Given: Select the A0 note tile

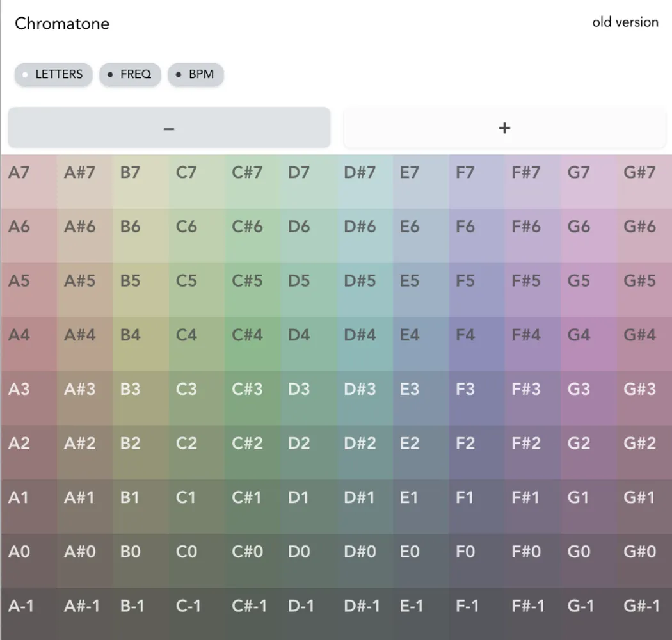Looking at the screenshot, I should (x=28, y=561).
